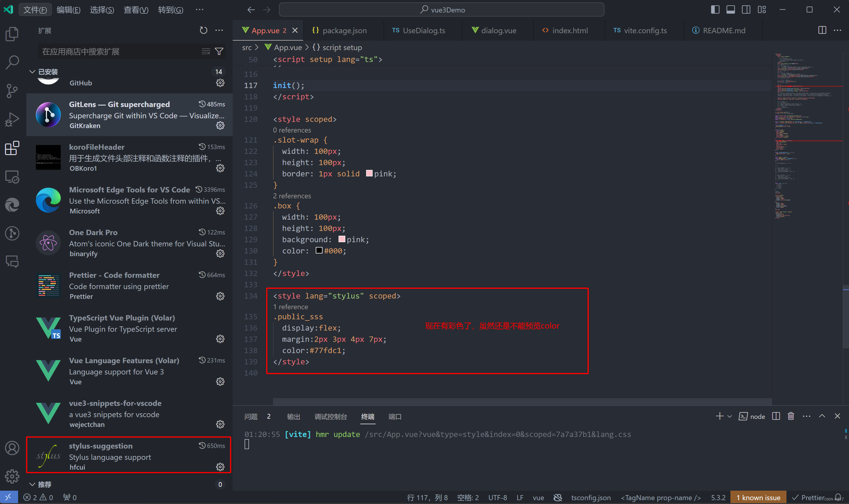Toggle the primary sidebar visibility
This screenshot has height=504, width=849.
tap(715, 9)
